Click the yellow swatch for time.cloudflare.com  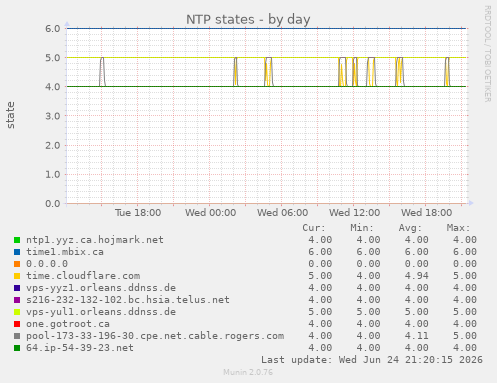click(17, 276)
